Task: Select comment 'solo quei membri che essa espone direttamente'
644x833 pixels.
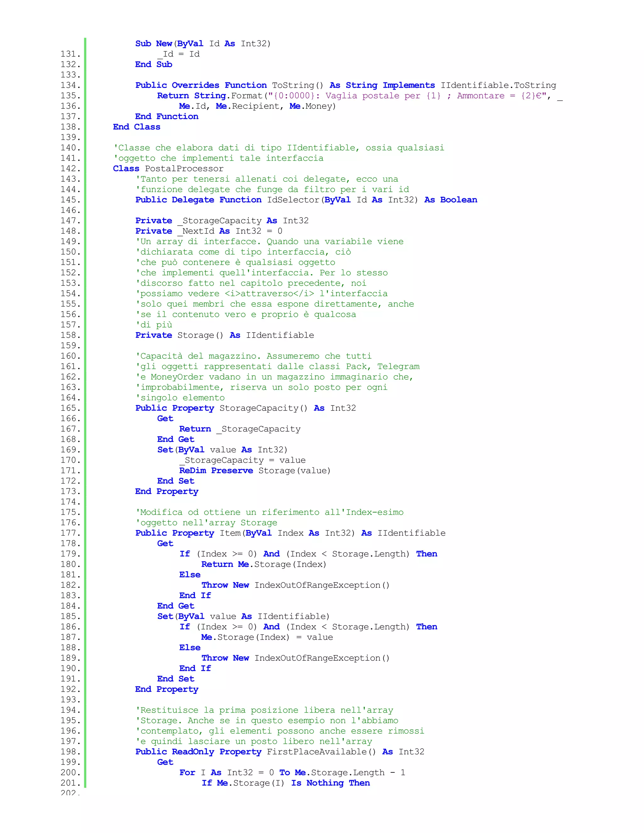Action: point(275,304)
